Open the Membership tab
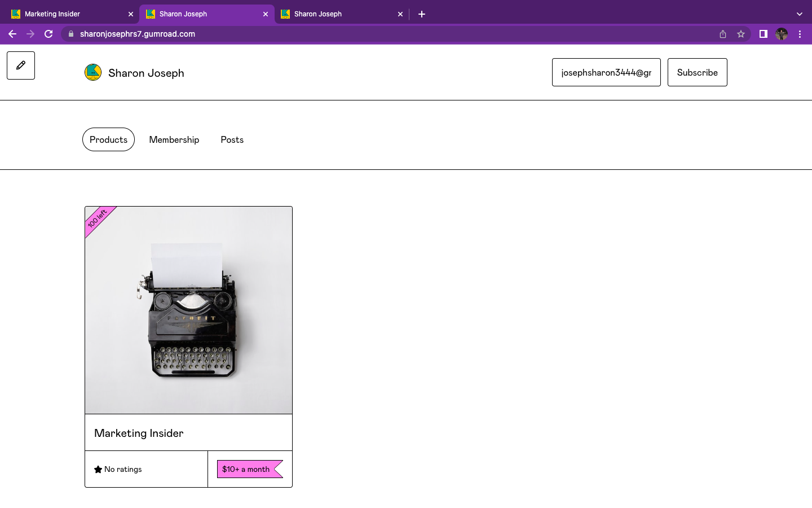812x508 pixels. 174,139
